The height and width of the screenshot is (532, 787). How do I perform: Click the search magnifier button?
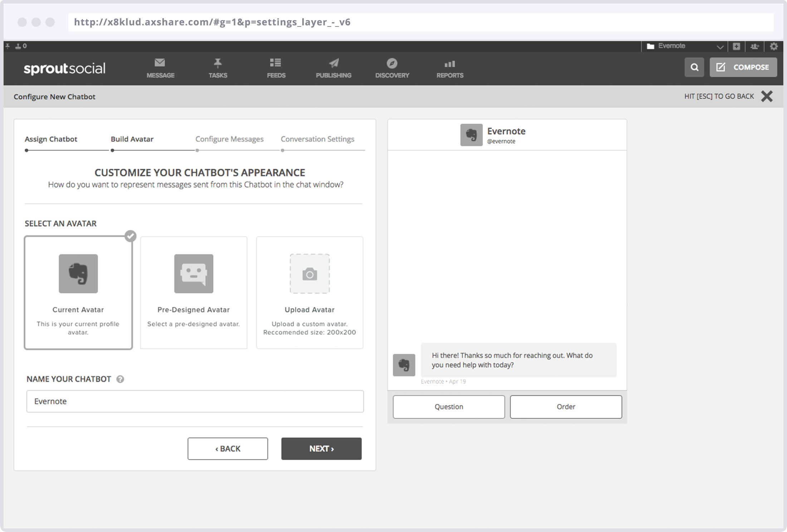[x=694, y=67]
